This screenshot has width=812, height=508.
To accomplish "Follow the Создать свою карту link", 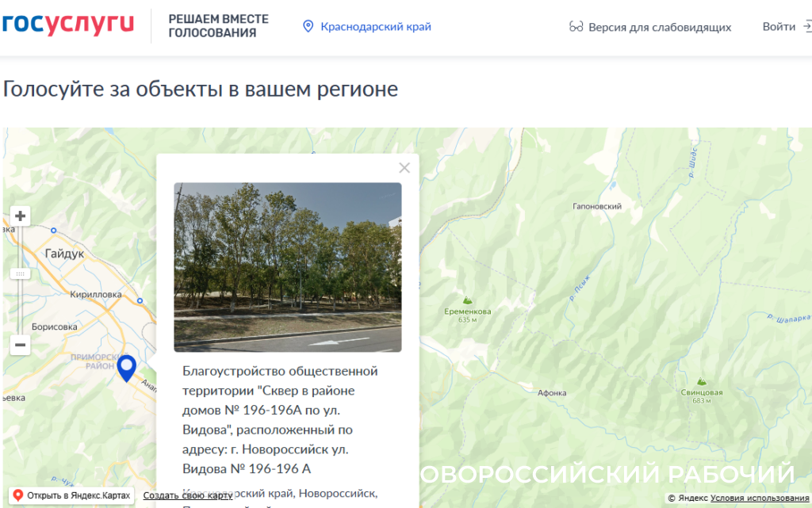I will pos(187,496).
